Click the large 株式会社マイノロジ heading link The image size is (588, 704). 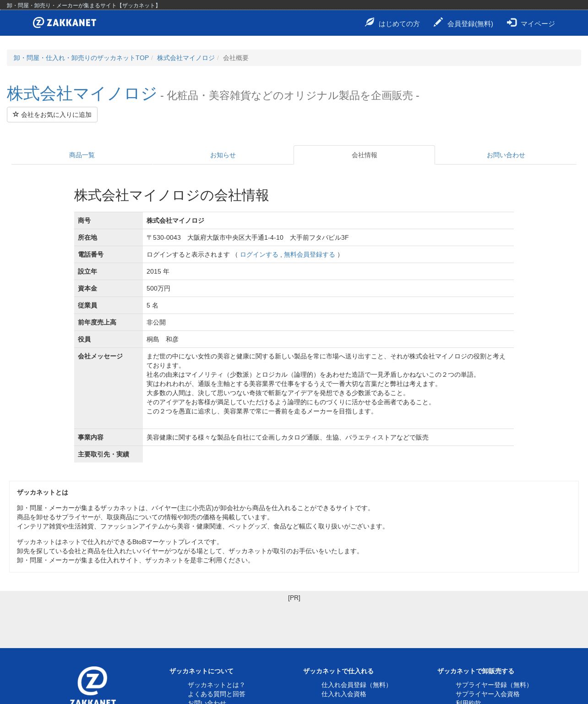[x=82, y=93]
